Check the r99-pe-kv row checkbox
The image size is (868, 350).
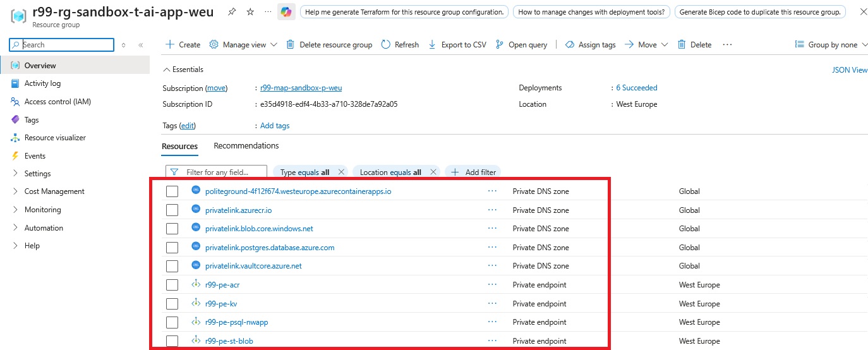[172, 304]
